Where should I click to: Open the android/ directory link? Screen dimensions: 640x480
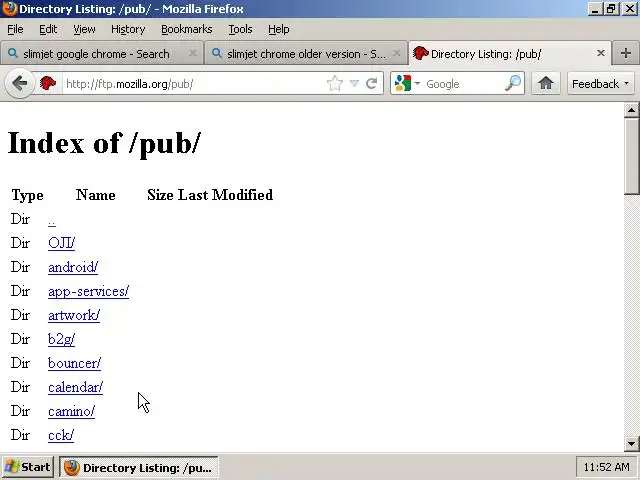[73, 267]
